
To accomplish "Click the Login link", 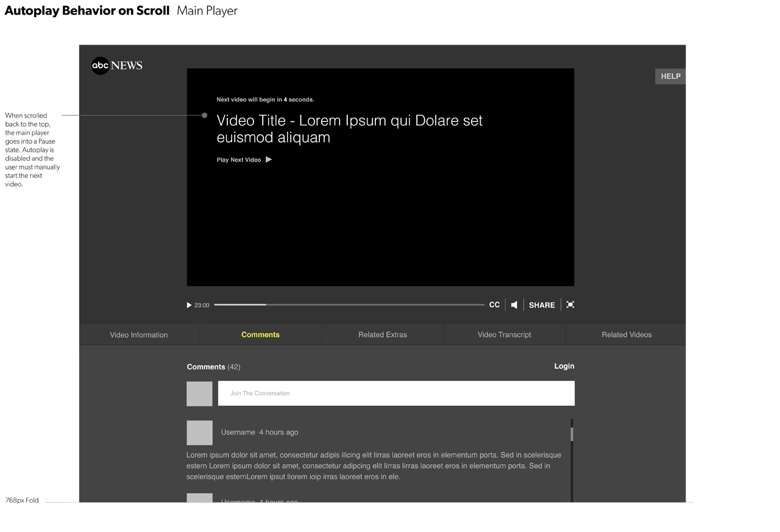I will coord(564,366).
